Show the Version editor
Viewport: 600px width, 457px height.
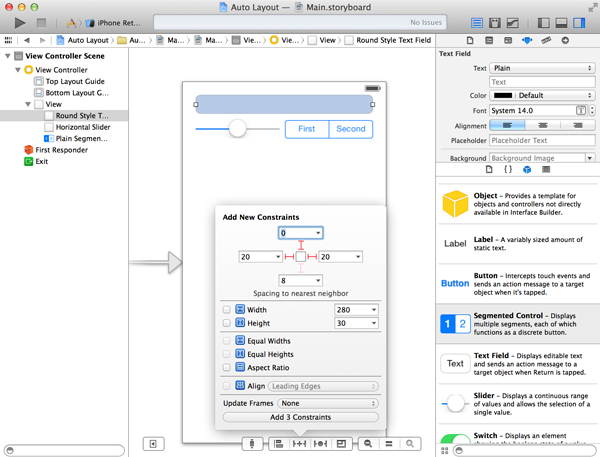pyautogui.click(x=512, y=23)
